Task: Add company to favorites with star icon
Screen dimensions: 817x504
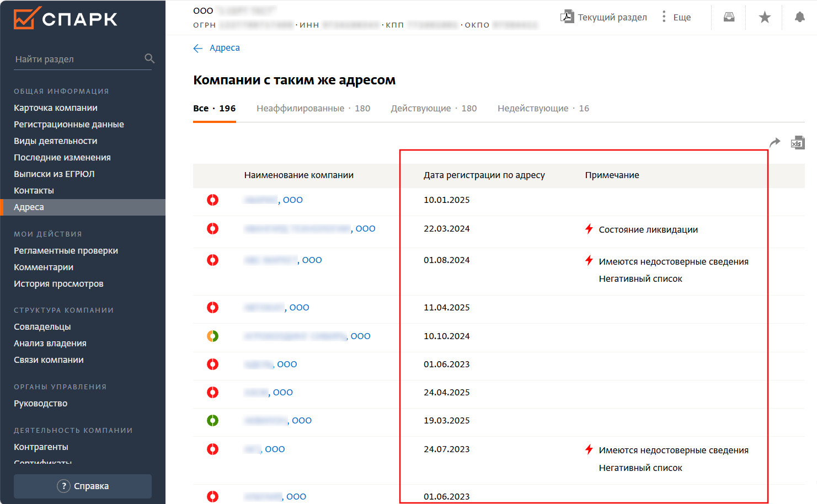Action: [765, 18]
